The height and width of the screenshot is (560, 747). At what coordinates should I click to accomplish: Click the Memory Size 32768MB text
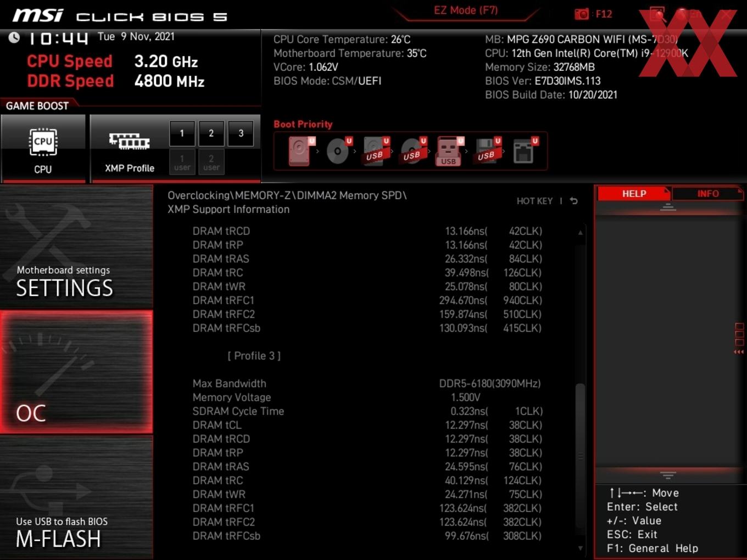pos(540,67)
